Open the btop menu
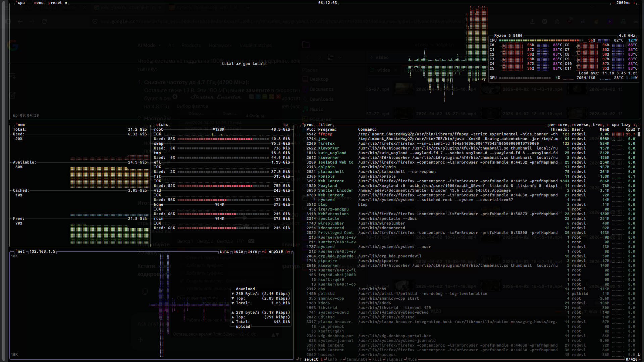Viewport: 644px width, 362px height. pos(39,3)
